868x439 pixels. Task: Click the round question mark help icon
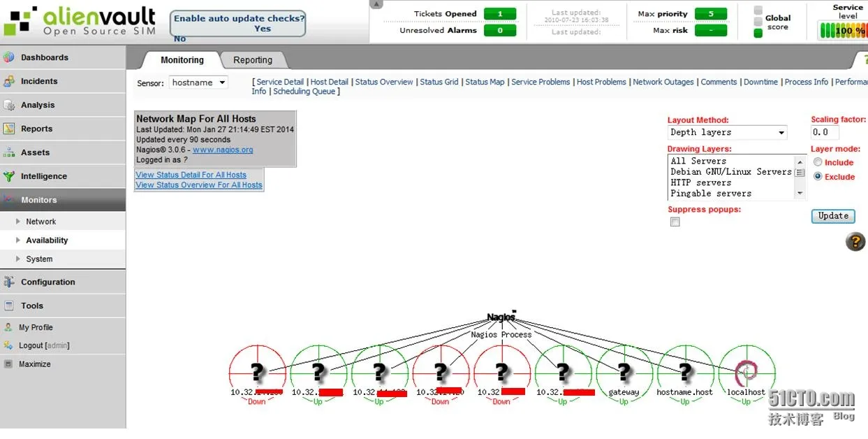[x=855, y=242]
